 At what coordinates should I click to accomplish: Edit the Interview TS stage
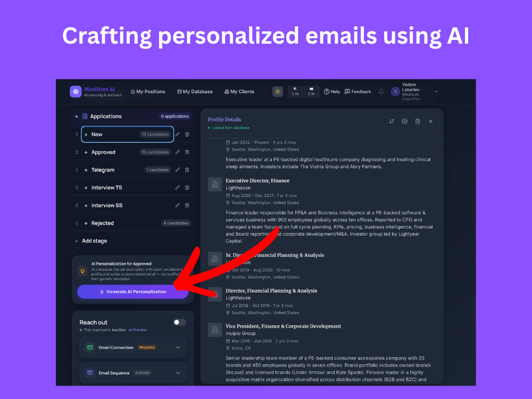coord(178,188)
